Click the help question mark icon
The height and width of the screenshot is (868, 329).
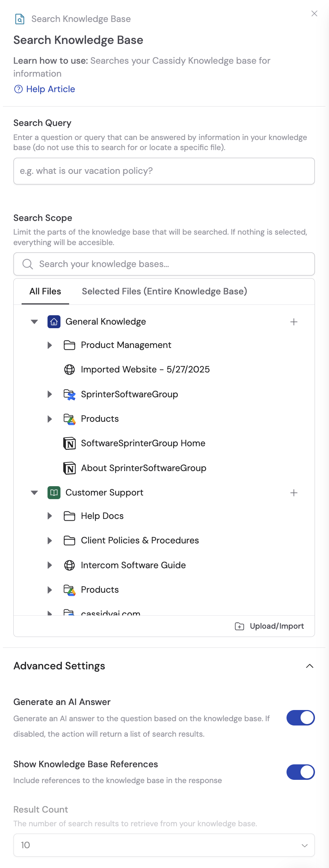pyautogui.click(x=18, y=89)
